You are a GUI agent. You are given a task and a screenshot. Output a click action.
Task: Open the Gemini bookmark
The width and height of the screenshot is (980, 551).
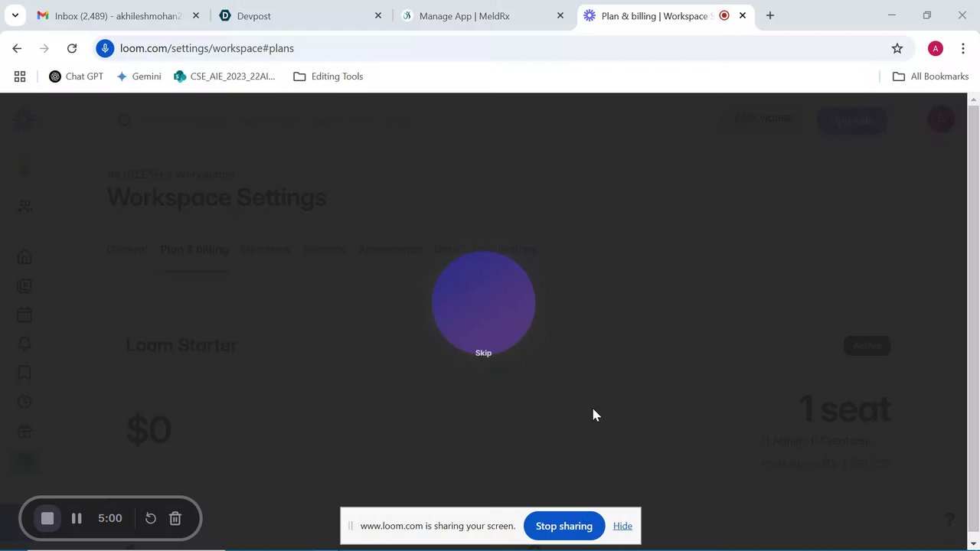click(x=139, y=77)
